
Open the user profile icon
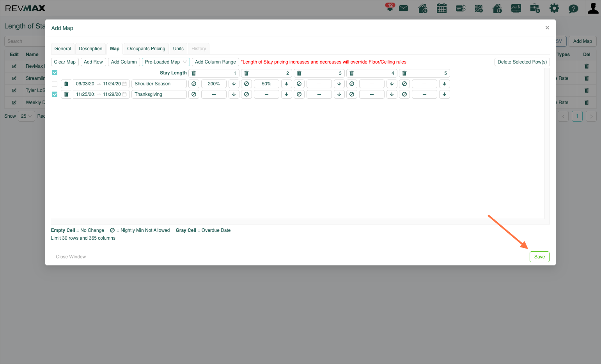[x=593, y=8]
